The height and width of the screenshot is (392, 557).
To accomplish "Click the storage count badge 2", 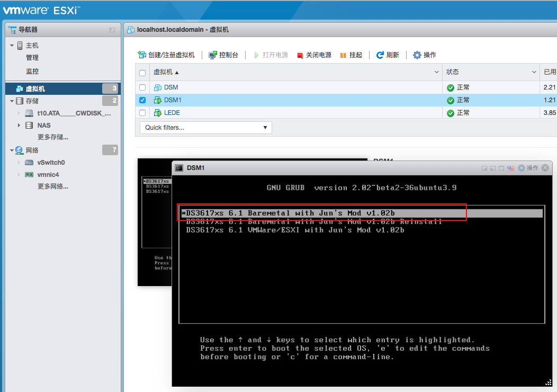I will pos(110,101).
